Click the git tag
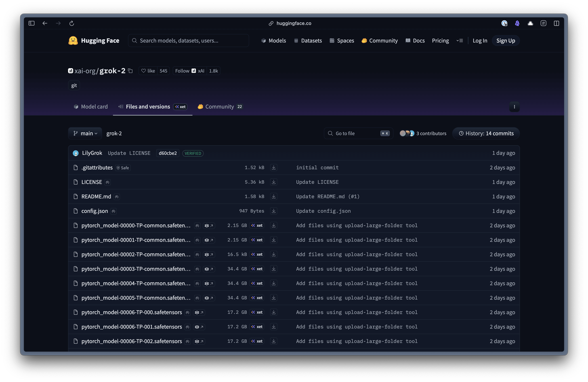Screen dimensions: 588x382 pos(74,85)
